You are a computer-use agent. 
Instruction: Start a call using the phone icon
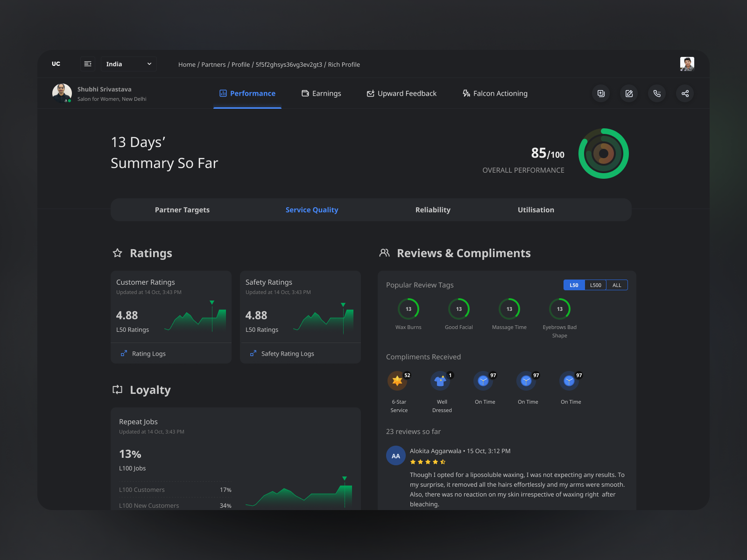657,93
